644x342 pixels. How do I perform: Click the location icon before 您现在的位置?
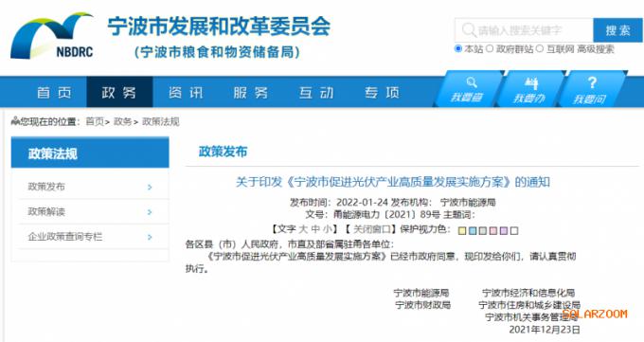pyautogui.click(x=15, y=121)
